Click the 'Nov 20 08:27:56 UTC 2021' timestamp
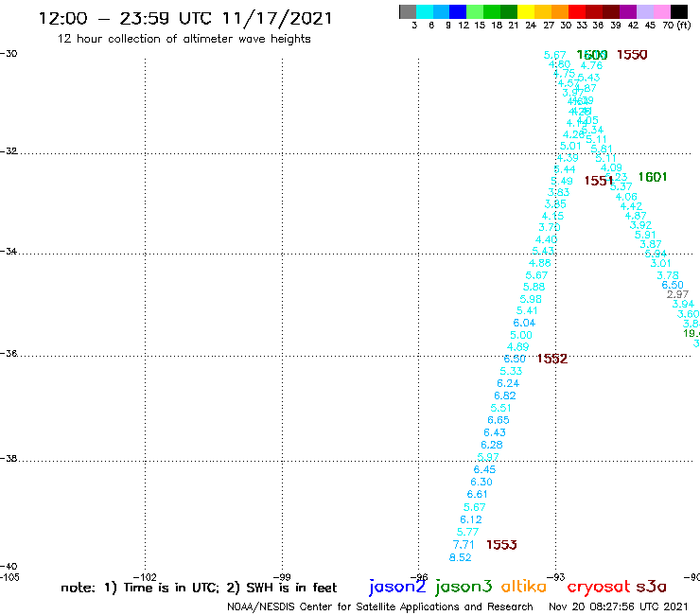The width and height of the screenshot is (700, 615). tap(619, 606)
